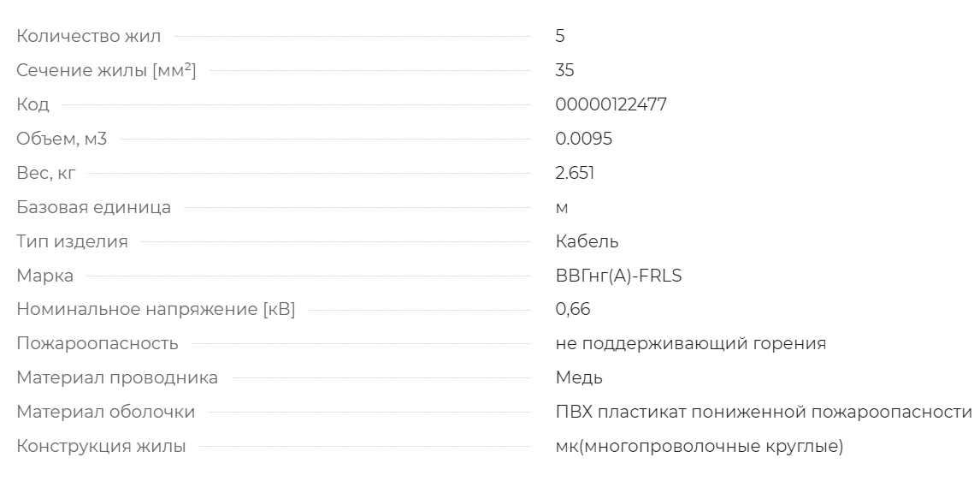Select the cross-section value 35

pos(564,71)
